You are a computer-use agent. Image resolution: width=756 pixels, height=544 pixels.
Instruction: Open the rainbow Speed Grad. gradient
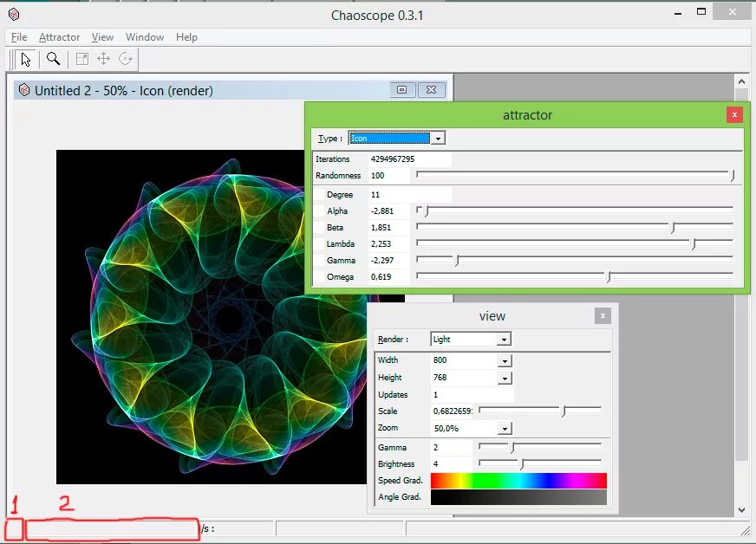(518, 481)
